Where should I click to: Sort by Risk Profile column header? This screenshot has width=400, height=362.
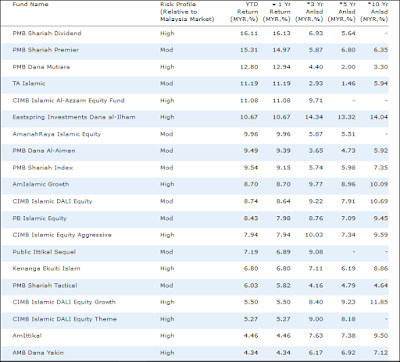pyautogui.click(x=187, y=12)
